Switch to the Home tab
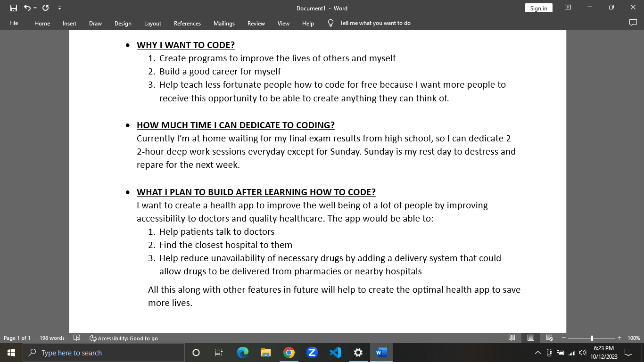 pos(42,23)
